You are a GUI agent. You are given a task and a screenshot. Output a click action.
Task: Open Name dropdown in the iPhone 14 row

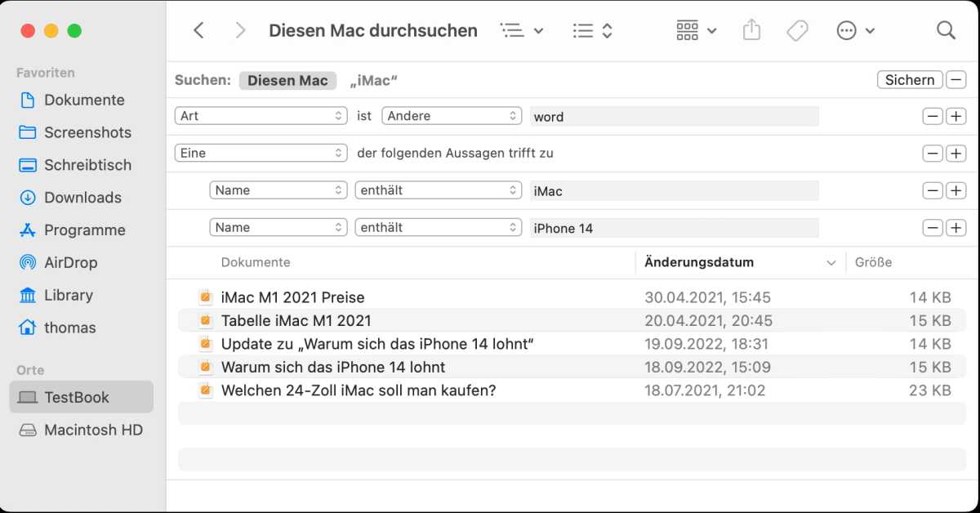pyautogui.click(x=278, y=228)
